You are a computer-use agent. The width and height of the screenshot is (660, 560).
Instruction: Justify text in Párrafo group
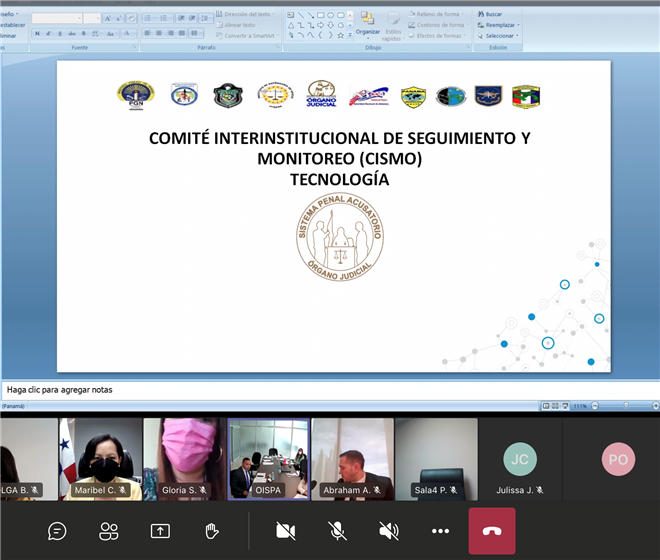[x=181, y=33]
